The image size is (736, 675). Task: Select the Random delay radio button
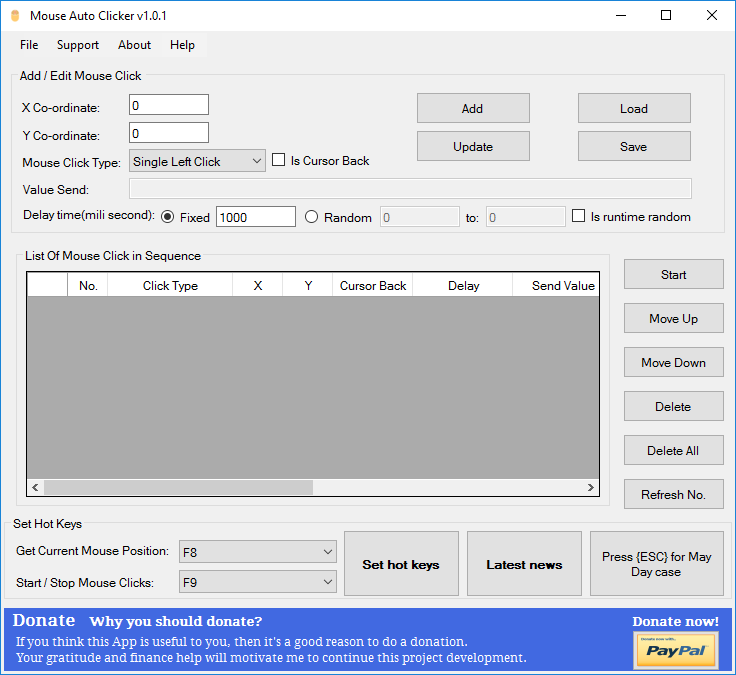311,217
